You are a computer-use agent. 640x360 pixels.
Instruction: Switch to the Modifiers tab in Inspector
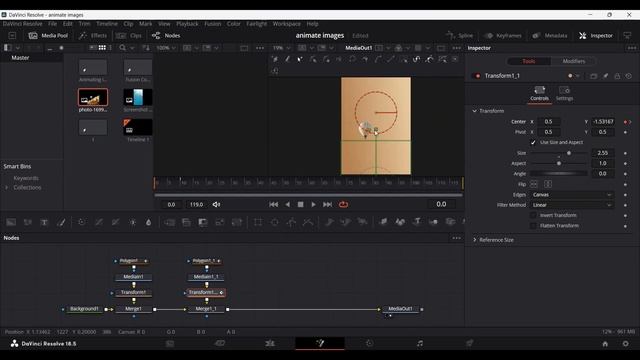573,61
